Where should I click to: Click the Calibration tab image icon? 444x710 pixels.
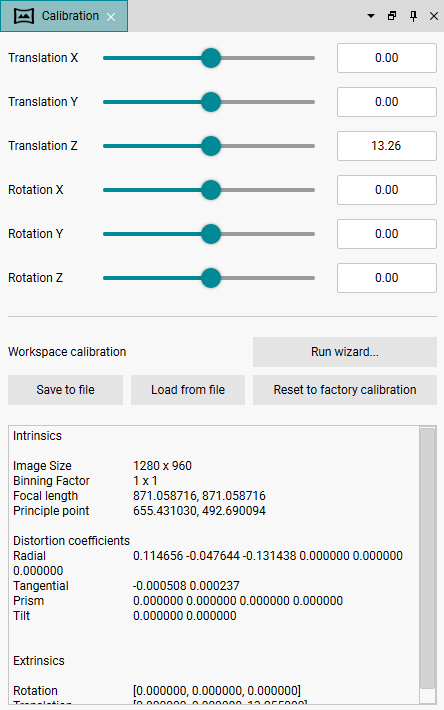click(24, 16)
